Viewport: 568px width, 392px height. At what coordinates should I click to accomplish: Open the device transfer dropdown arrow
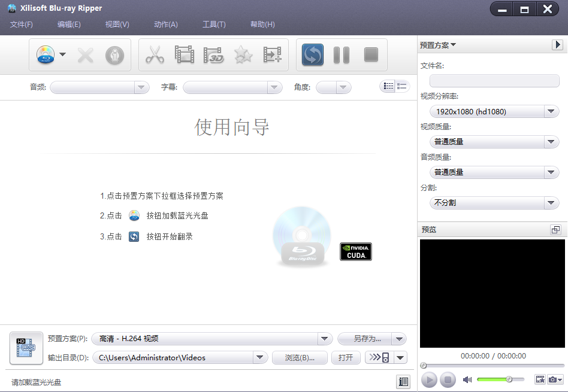(400, 358)
